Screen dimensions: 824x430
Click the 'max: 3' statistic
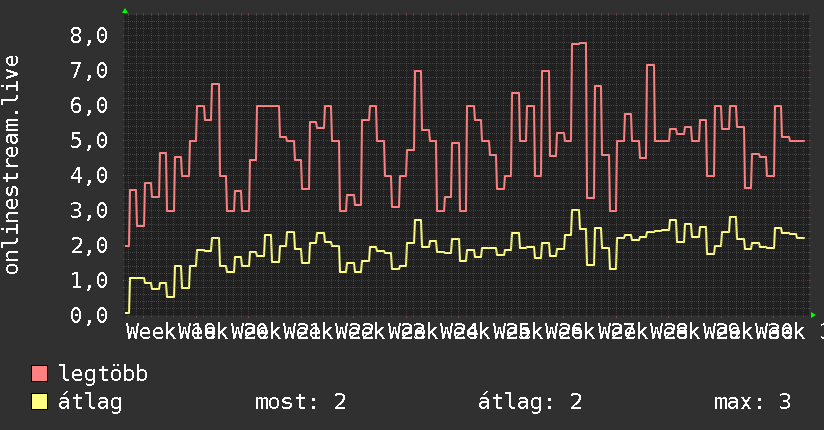click(x=753, y=402)
